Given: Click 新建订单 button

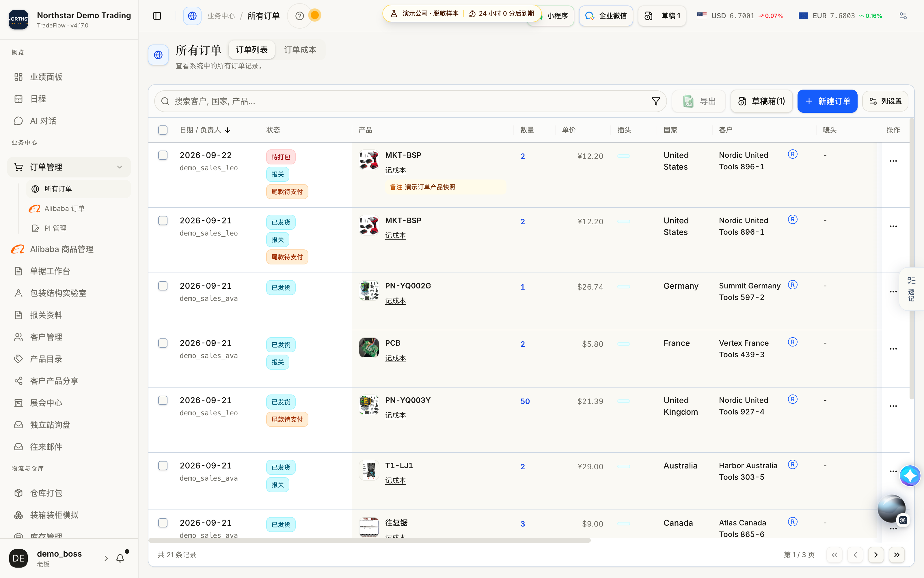Looking at the screenshot, I should click(x=827, y=101).
